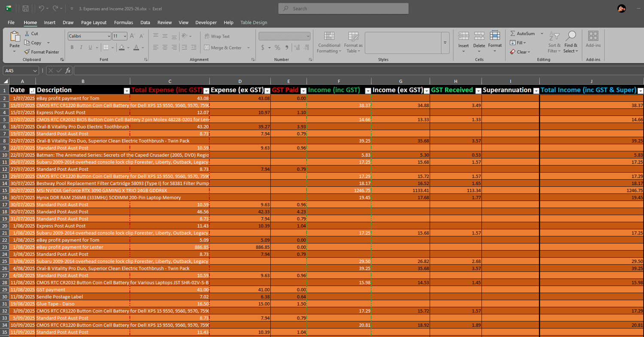Increase the cell indent

[x=193, y=47]
